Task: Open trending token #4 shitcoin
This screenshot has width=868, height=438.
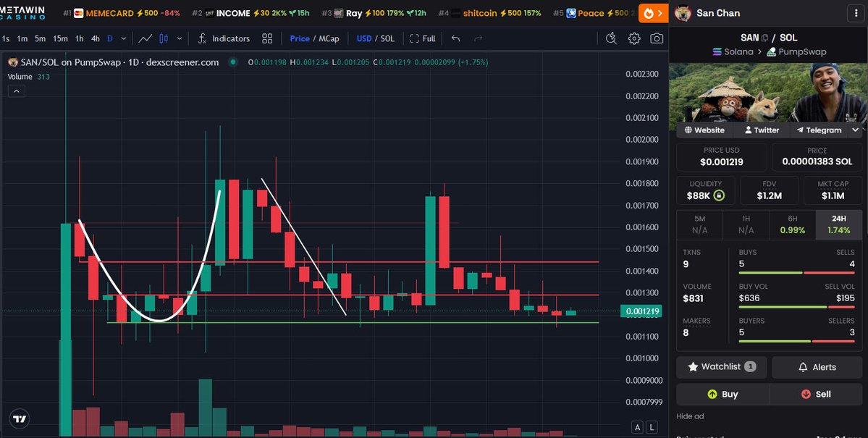Action: 489,13
